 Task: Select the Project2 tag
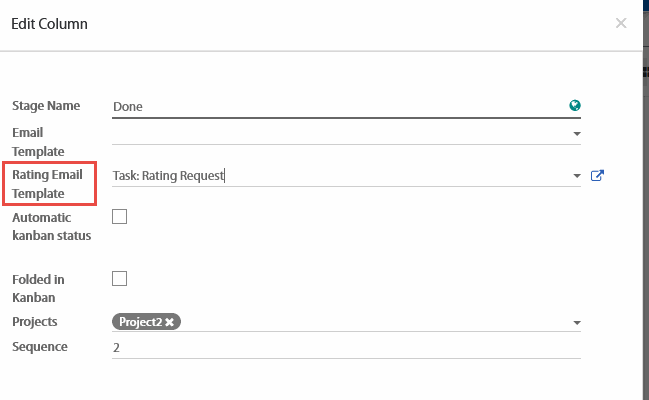[140, 322]
